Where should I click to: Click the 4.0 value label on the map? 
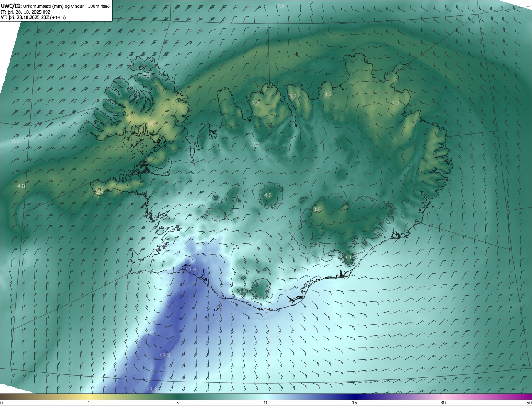[21, 186]
